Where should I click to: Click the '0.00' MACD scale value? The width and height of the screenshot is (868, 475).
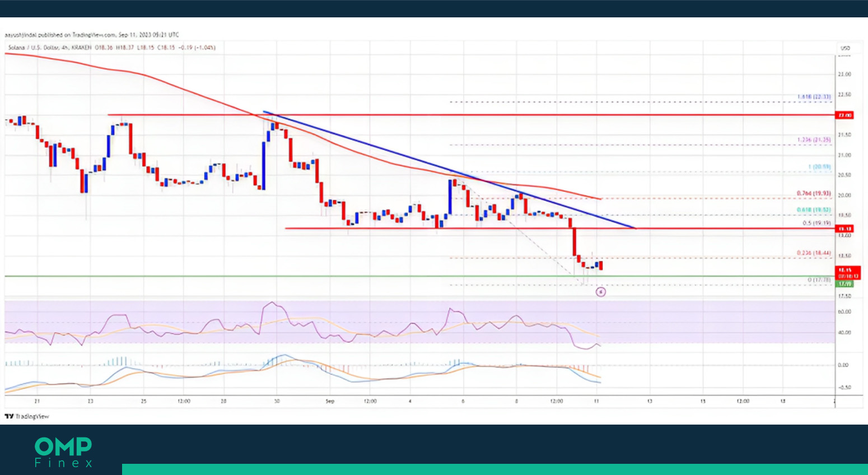pos(843,365)
